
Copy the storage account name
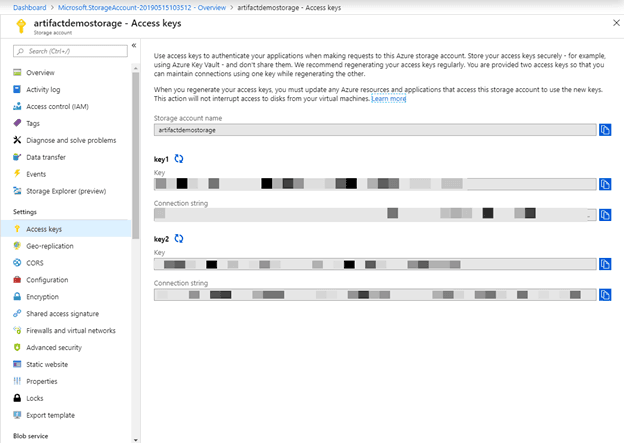605,130
